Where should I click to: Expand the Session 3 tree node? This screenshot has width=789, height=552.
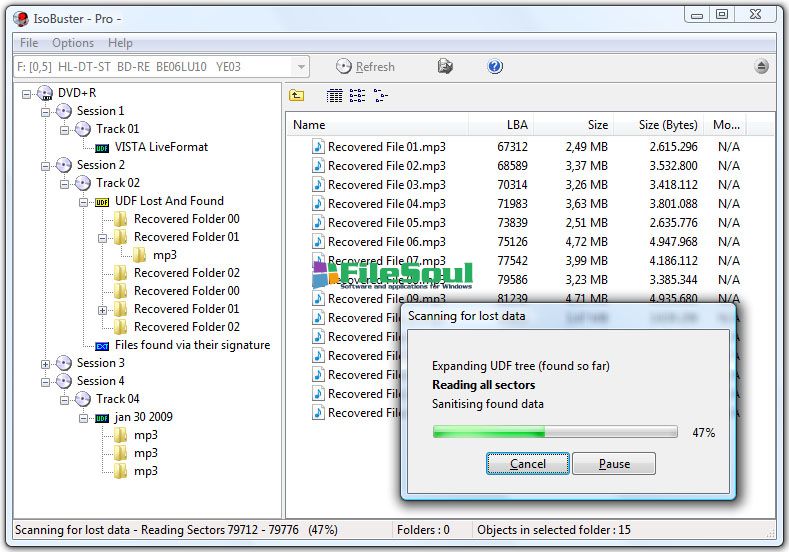point(46,363)
